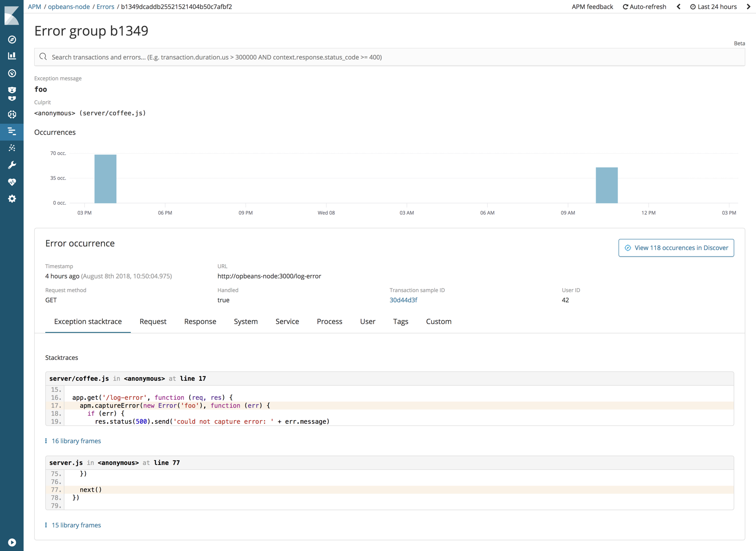756x551 pixels.
Task: Click the User ID value 42
Action: pos(565,300)
